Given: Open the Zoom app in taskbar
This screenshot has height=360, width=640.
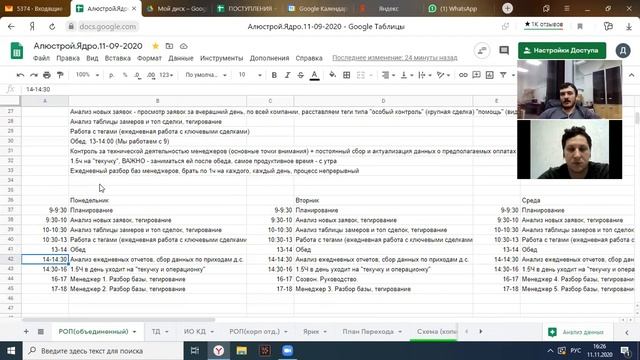Looking at the screenshot, I should [x=287, y=351].
